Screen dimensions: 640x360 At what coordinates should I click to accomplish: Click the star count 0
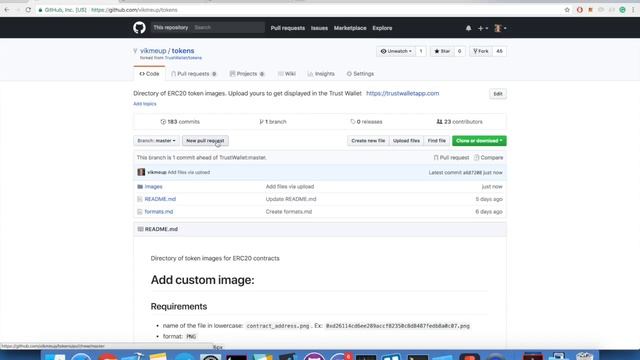click(x=459, y=51)
